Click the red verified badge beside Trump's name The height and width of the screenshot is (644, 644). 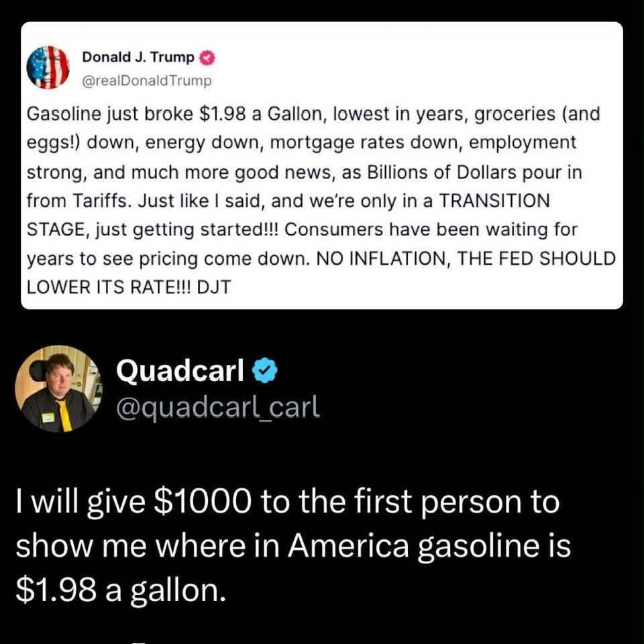pos(208,58)
